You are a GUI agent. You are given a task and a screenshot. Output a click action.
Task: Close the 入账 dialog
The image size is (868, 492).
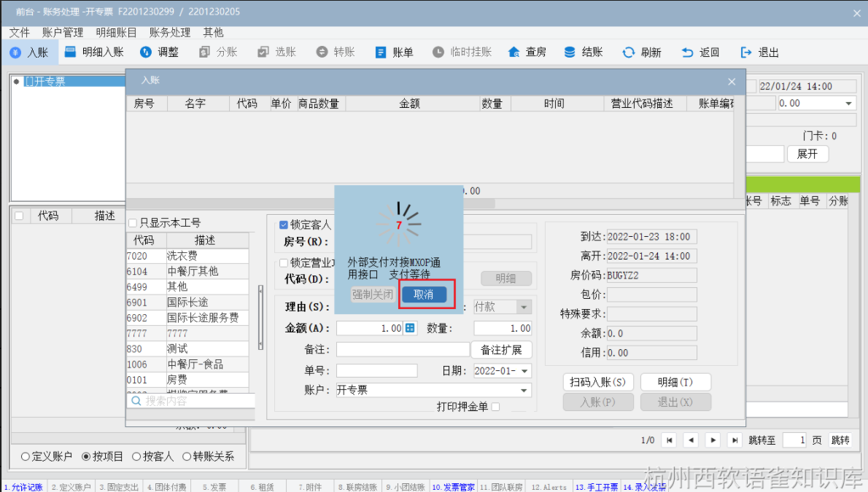click(732, 82)
